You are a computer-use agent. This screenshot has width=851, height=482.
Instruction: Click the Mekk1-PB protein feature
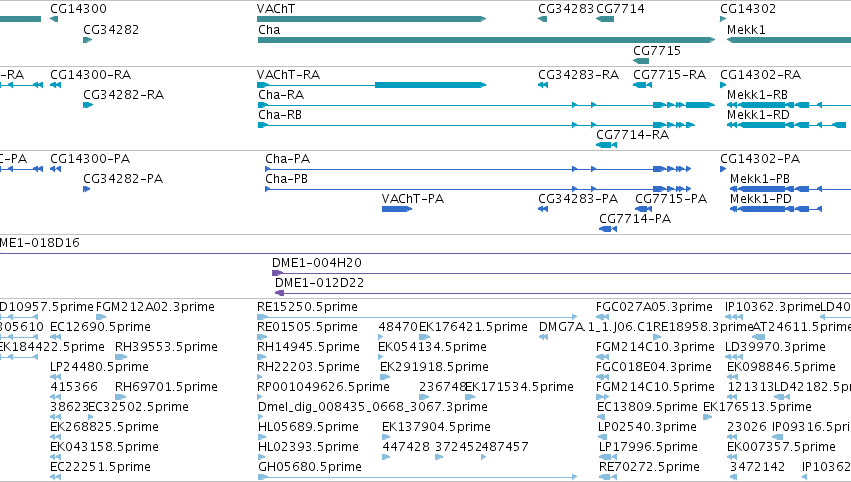(x=790, y=189)
